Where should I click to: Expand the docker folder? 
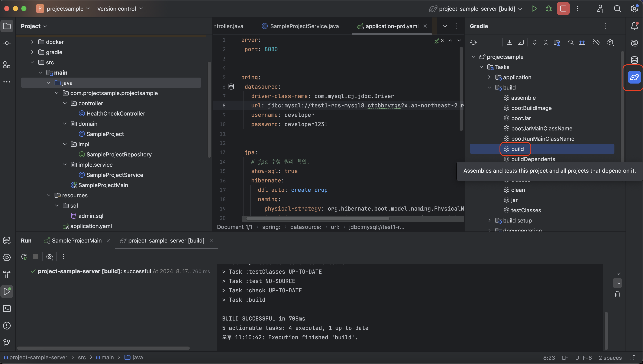pos(32,42)
